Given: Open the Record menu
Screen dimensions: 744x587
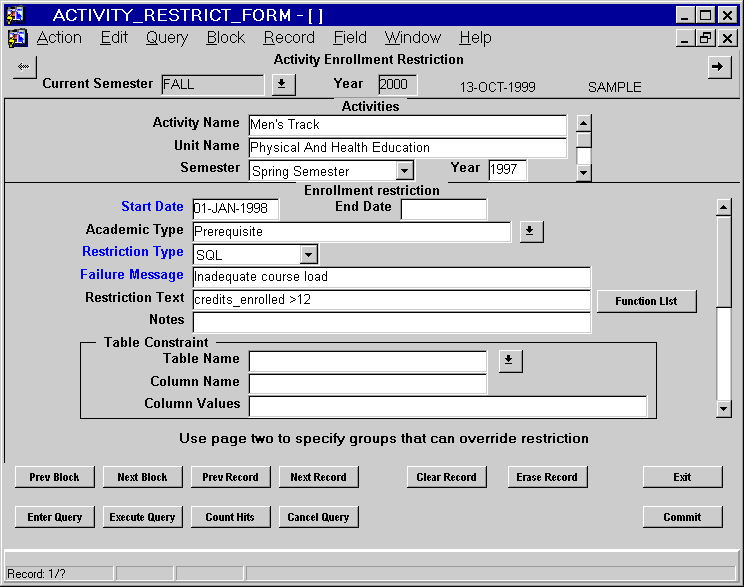Looking at the screenshot, I should 289,37.
